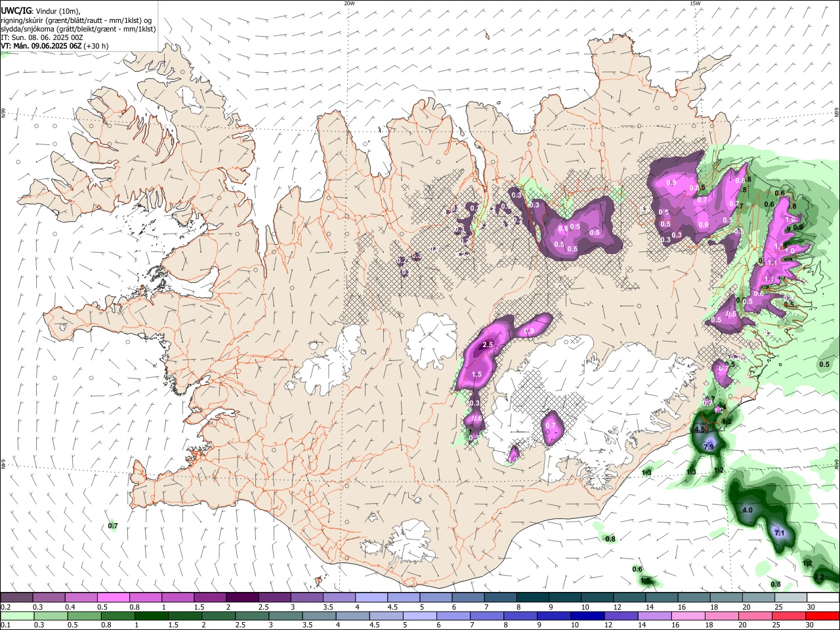Click the bright pink swatch at 0.5 in top row
Image resolution: width=840 pixels, height=630 pixels.
[113, 597]
